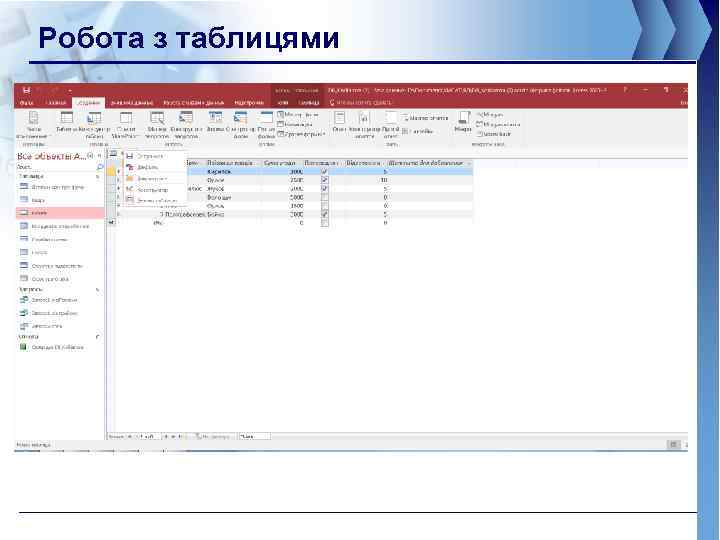Collapse the navigation pane with the shutter button

99,157
